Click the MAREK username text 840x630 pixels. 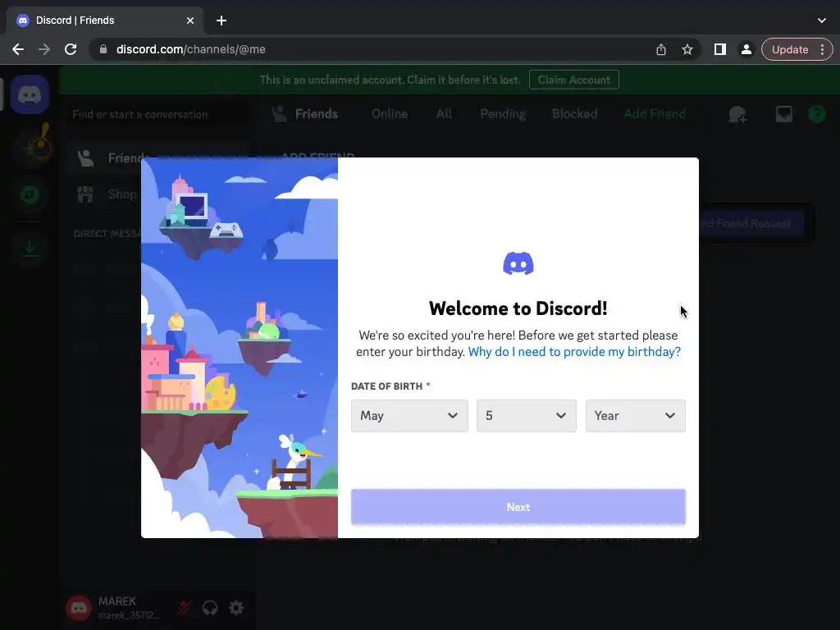tap(116, 601)
